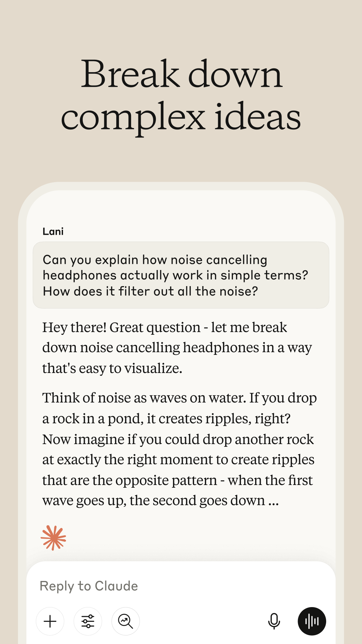The height and width of the screenshot is (644, 362).
Task: Start voice mode with the black waveform button
Action: tap(312, 621)
